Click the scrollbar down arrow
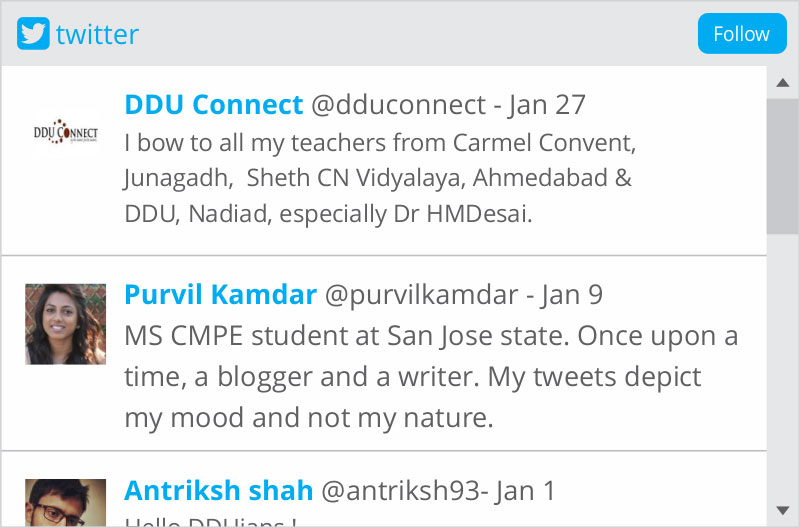The width and height of the screenshot is (800, 528). 782,510
